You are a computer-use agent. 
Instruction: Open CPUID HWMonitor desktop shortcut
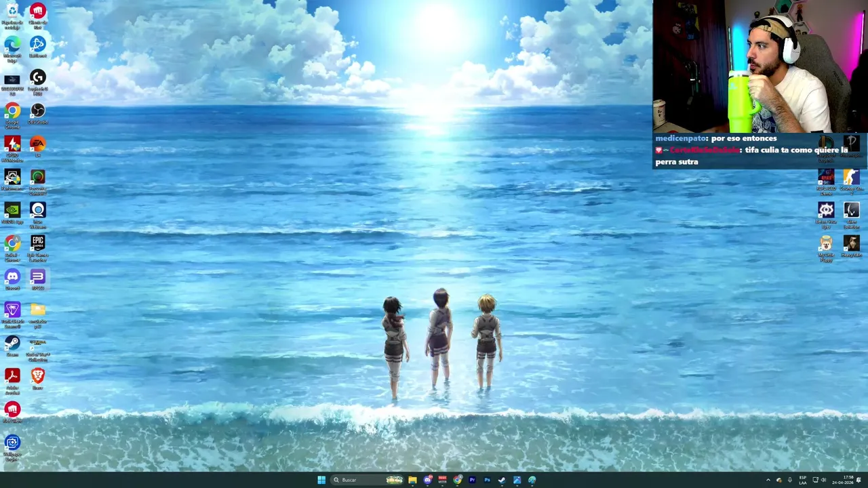point(12,148)
